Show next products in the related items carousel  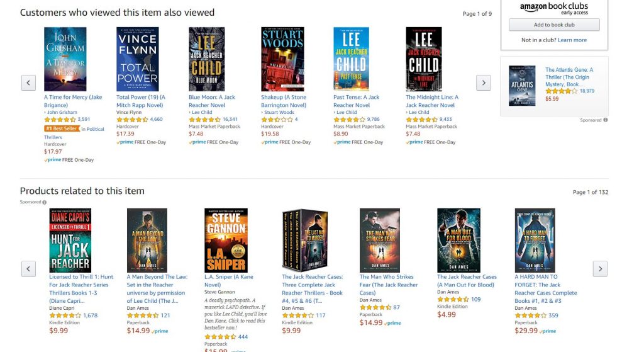(600, 269)
